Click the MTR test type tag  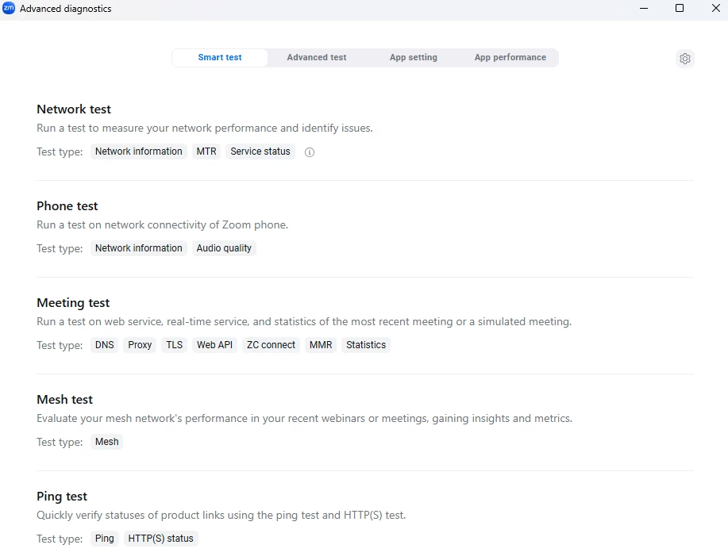click(x=206, y=152)
